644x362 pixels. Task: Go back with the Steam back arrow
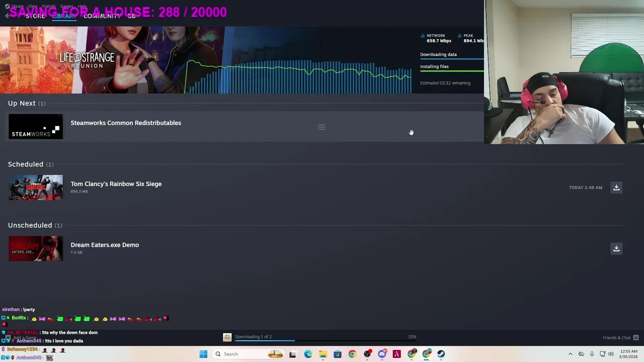point(7,16)
